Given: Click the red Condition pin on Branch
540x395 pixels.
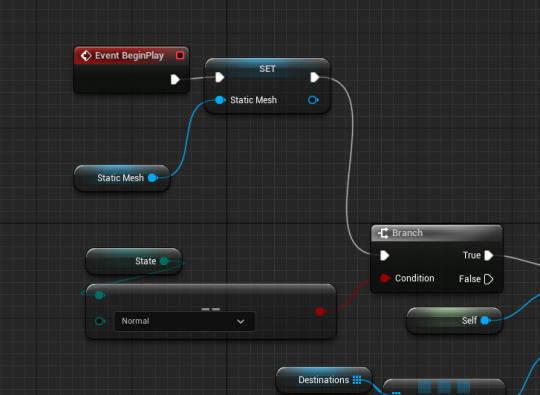Looking at the screenshot, I should coord(385,278).
